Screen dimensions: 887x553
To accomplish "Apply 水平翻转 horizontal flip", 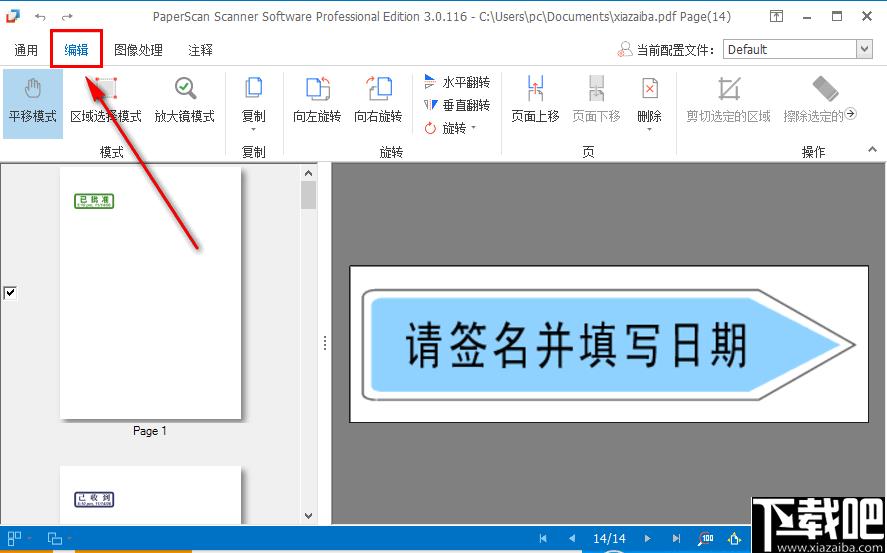I will click(457, 83).
